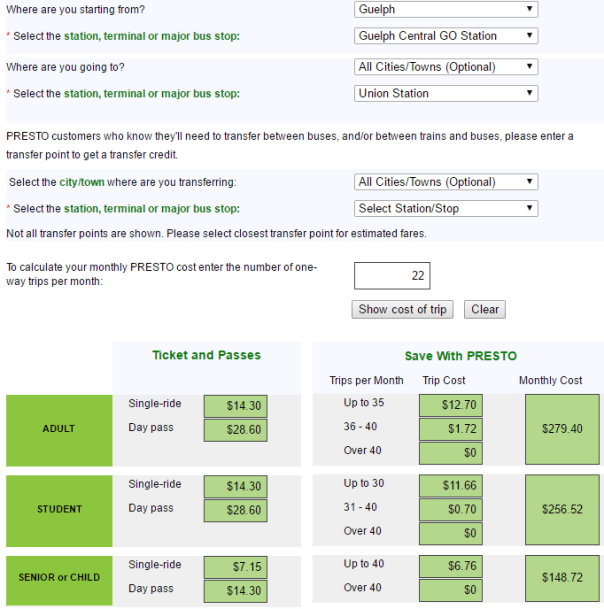Click the Student Over 40 trip cost $0
Viewport: 604px width, 609px height.
tap(451, 534)
